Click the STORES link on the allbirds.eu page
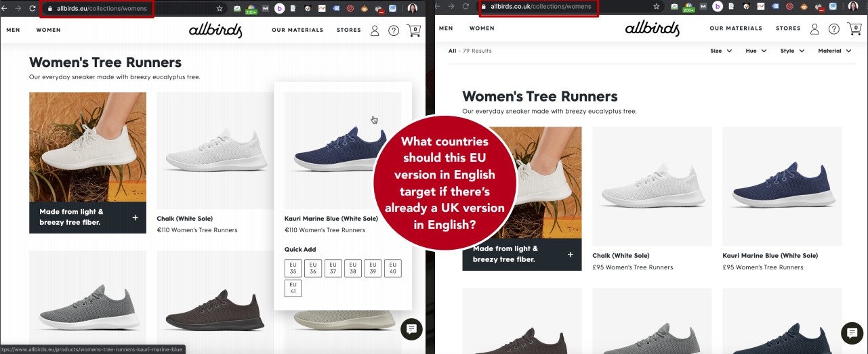 [349, 30]
